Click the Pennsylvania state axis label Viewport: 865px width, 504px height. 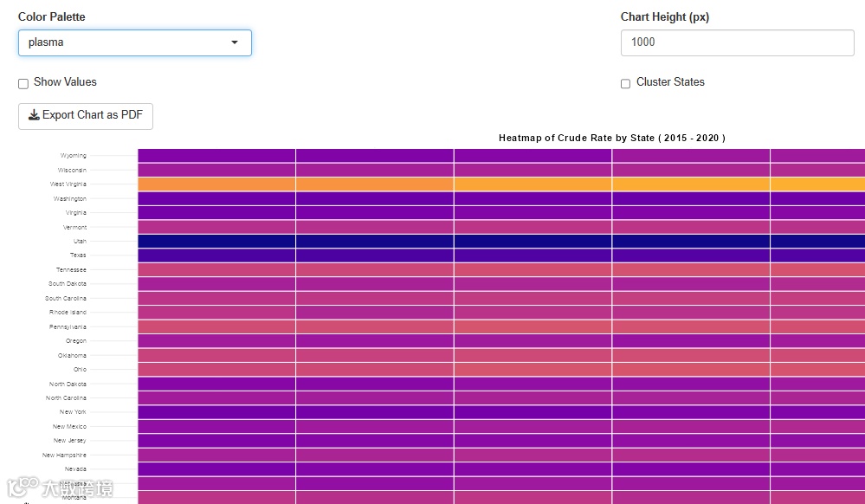[68, 327]
